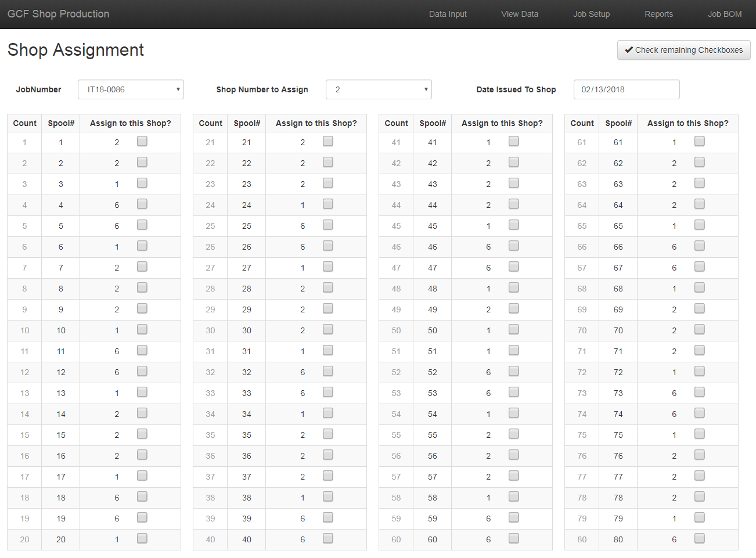This screenshot has height=558, width=756.
Task: Tick the checkbox for spool 80
Action: (x=700, y=538)
